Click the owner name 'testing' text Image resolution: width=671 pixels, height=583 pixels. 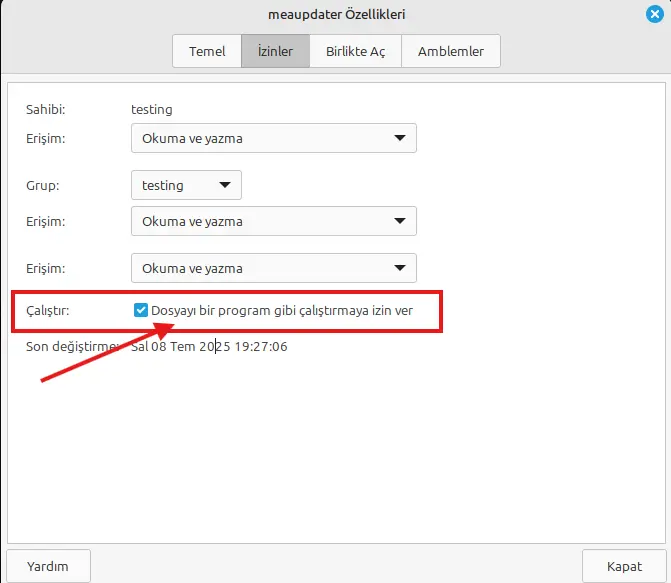click(152, 110)
